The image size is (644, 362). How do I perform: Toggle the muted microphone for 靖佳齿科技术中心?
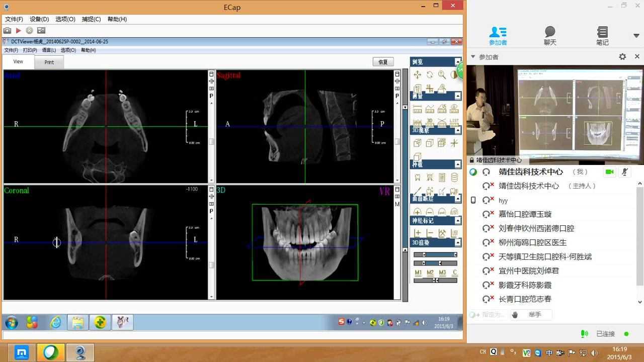(624, 172)
